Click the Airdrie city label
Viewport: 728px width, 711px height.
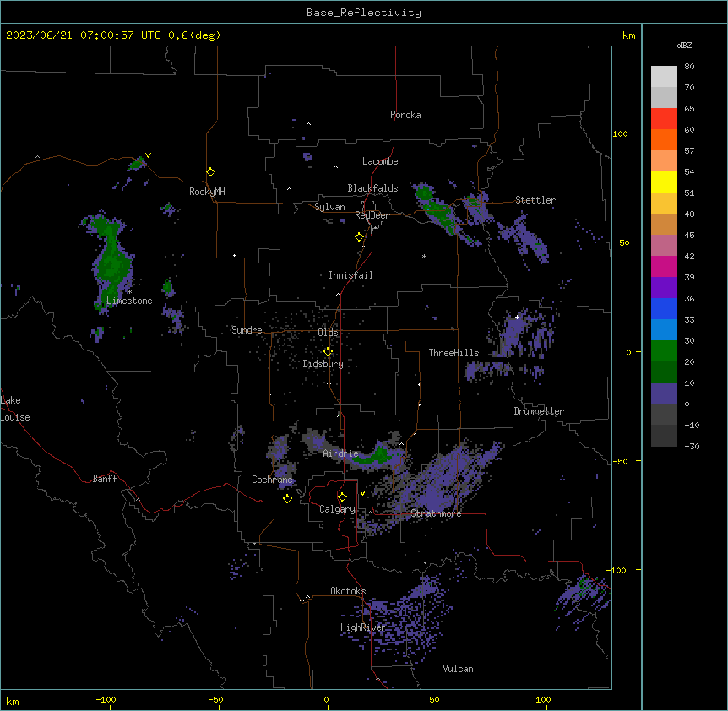(x=340, y=454)
